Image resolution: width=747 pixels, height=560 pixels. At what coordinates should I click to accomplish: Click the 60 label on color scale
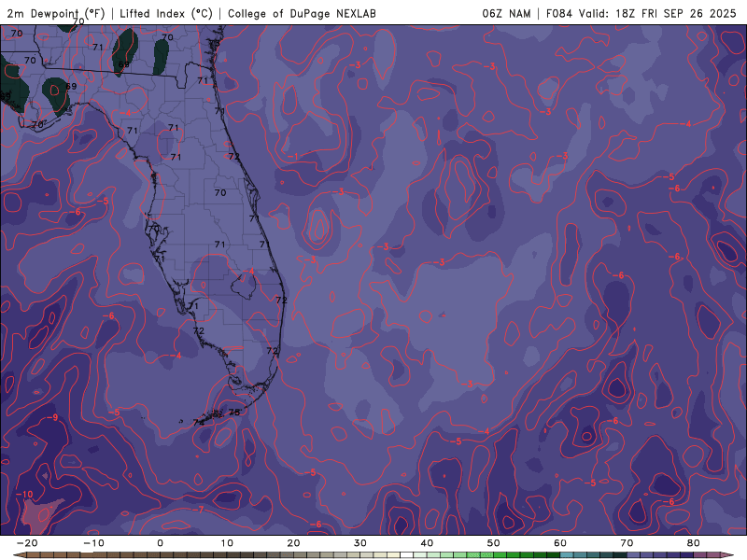pos(560,543)
